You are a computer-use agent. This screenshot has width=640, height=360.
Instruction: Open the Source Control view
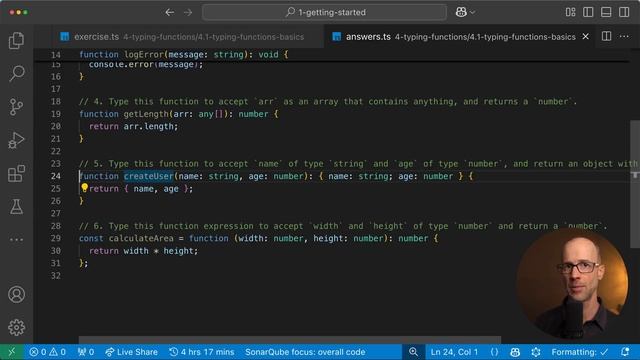point(16,107)
